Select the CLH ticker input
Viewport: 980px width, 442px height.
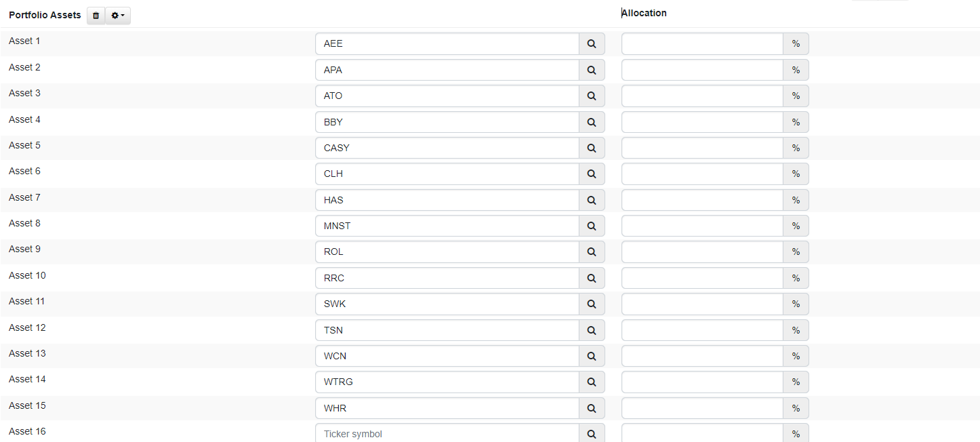tap(447, 174)
